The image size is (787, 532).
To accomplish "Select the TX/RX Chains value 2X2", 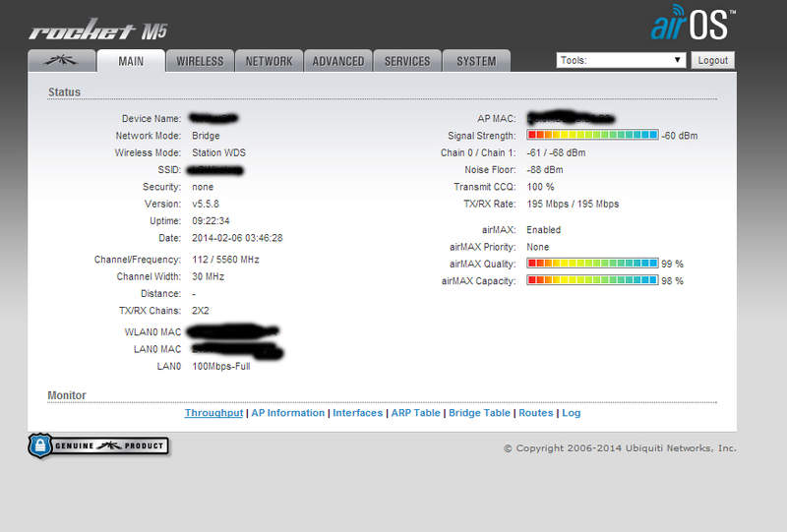I will coord(201,311).
